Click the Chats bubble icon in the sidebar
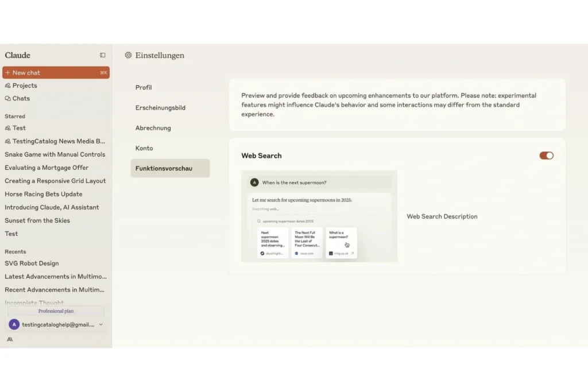This screenshot has width=588, height=392. [x=7, y=99]
